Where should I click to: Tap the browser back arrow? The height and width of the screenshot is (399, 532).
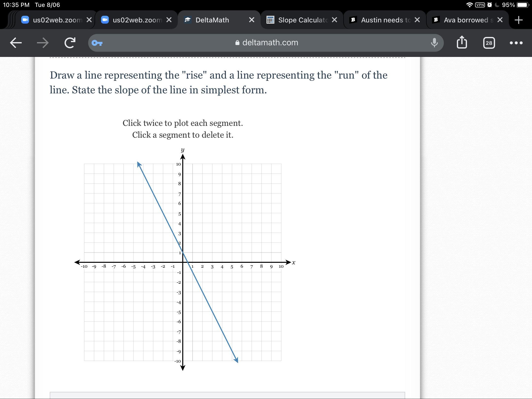(16, 43)
